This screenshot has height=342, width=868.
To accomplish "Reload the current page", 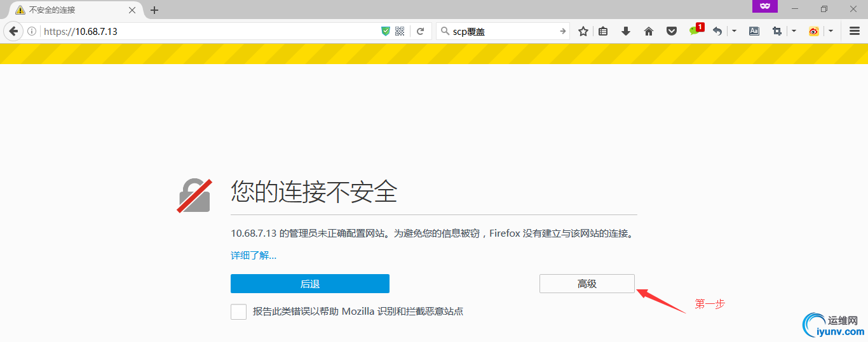I will tap(420, 31).
